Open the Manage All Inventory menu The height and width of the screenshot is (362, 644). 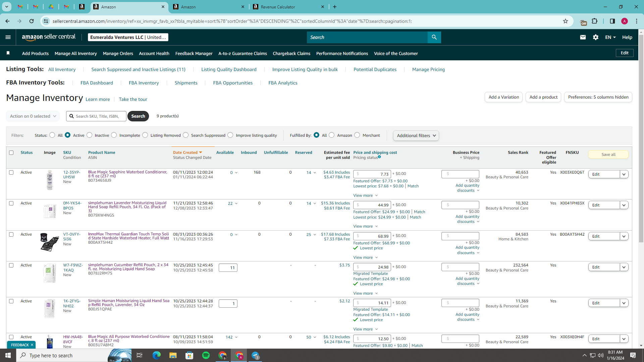tap(76, 53)
